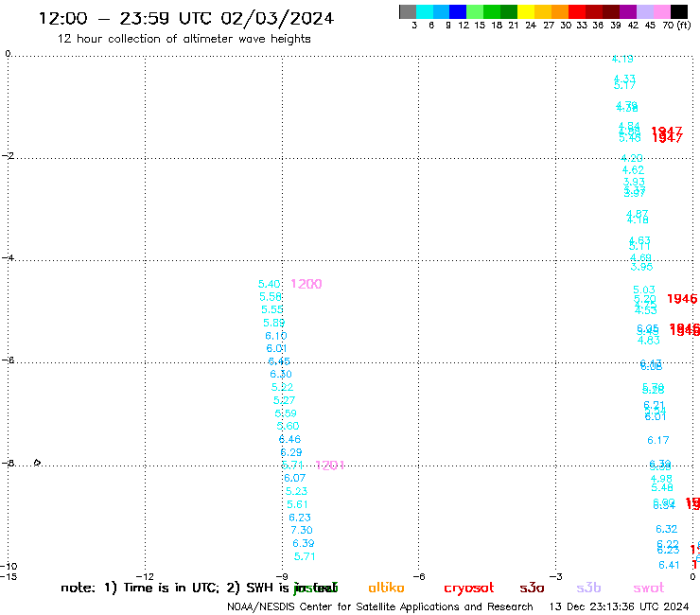Click the value '5.27'
Screen dimensions: 700x615
284,400
